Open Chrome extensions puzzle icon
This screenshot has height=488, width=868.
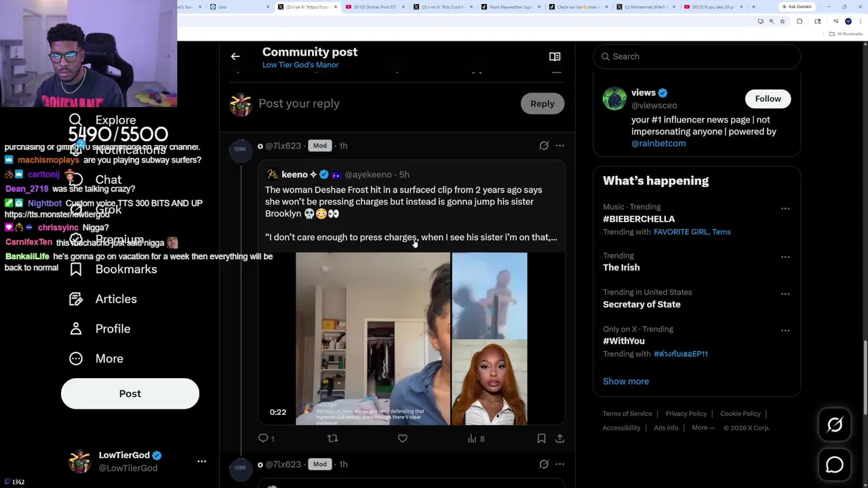pyautogui.click(x=800, y=22)
